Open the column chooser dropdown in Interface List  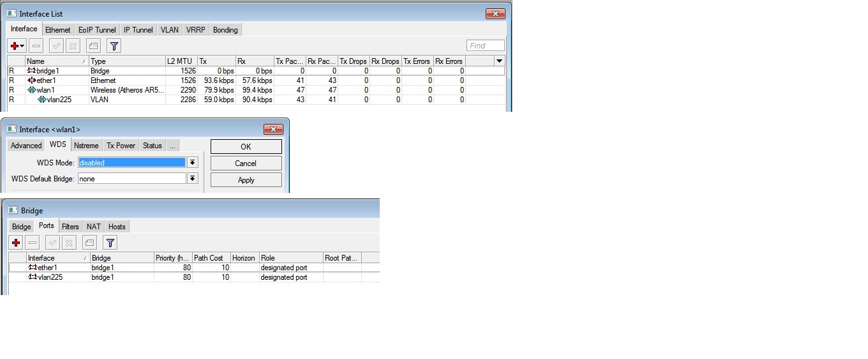[x=500, y=61]
